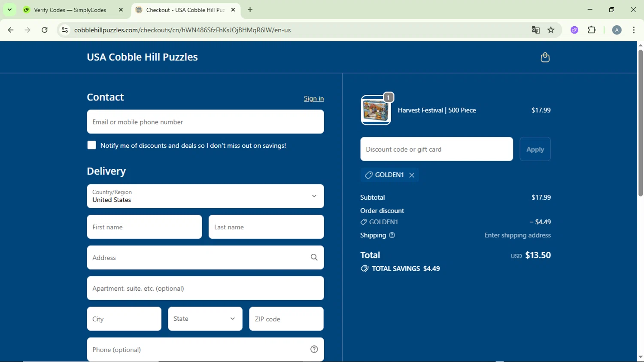Click the phone field help icon
This screenshot has height=362, width=644.
(314, 350)
